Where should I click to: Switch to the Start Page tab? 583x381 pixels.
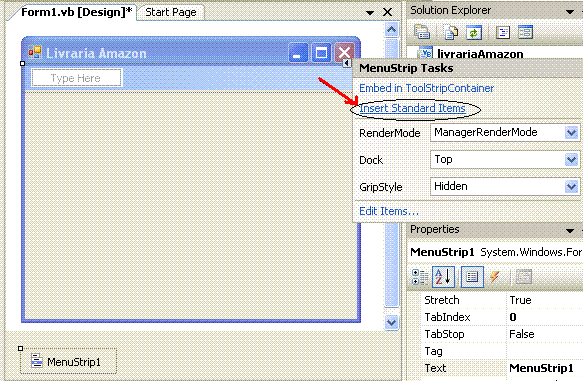click(171, 12)
